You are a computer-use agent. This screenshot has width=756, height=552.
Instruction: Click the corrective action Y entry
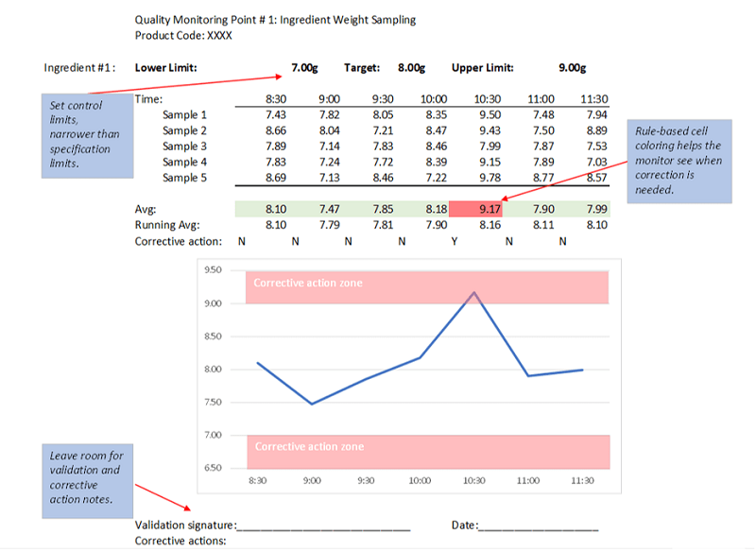click(455, 242)
